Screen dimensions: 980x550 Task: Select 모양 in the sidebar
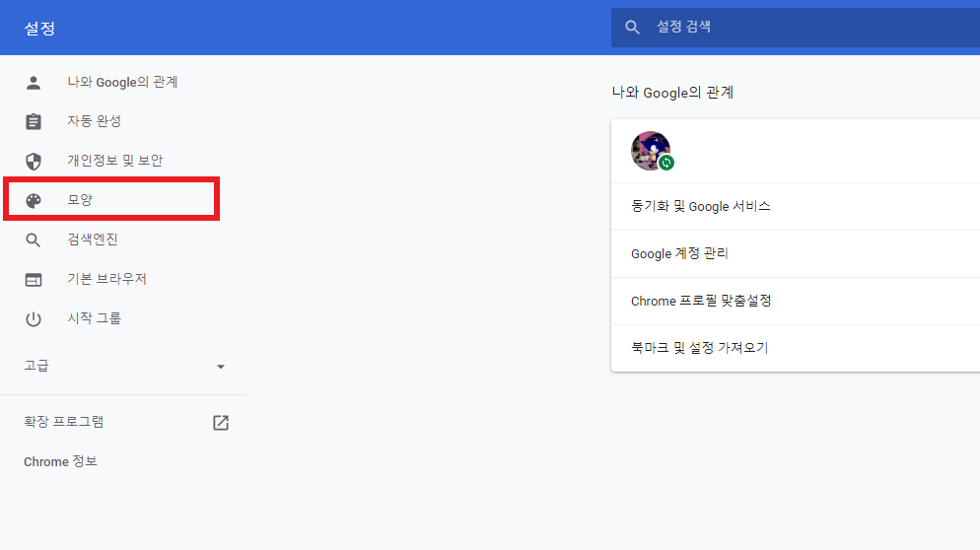tap(80, 200)
